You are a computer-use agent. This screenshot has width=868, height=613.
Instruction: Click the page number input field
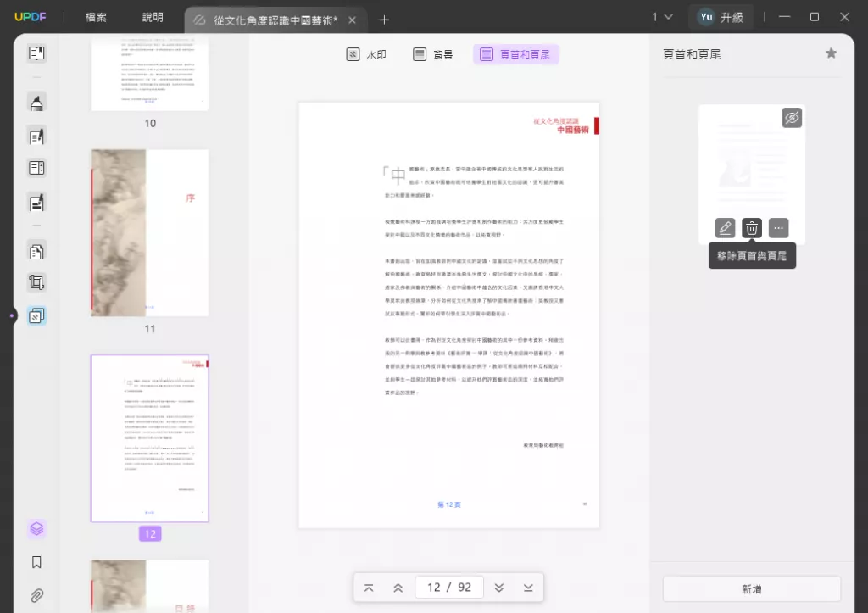(449, 588)
